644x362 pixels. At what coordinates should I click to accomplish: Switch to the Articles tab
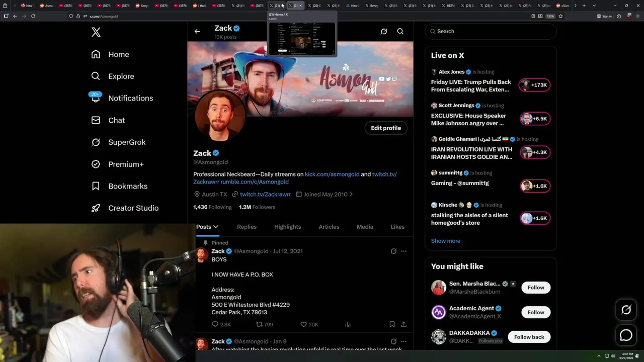(x=329, y=227)
